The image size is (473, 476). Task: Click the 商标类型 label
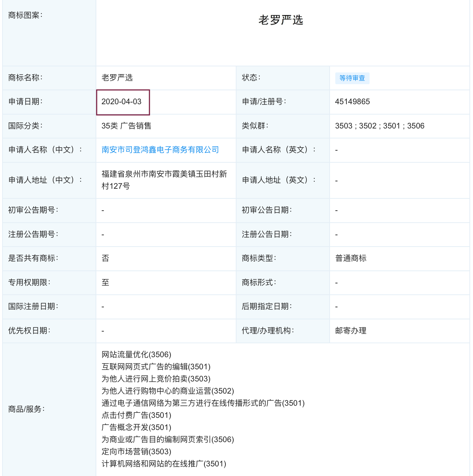point(259,258)
